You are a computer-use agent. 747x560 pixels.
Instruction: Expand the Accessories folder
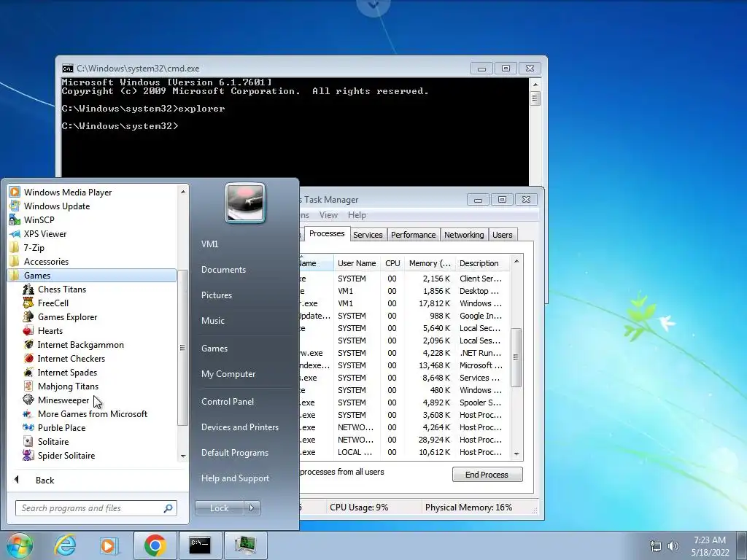coord(46,262)
